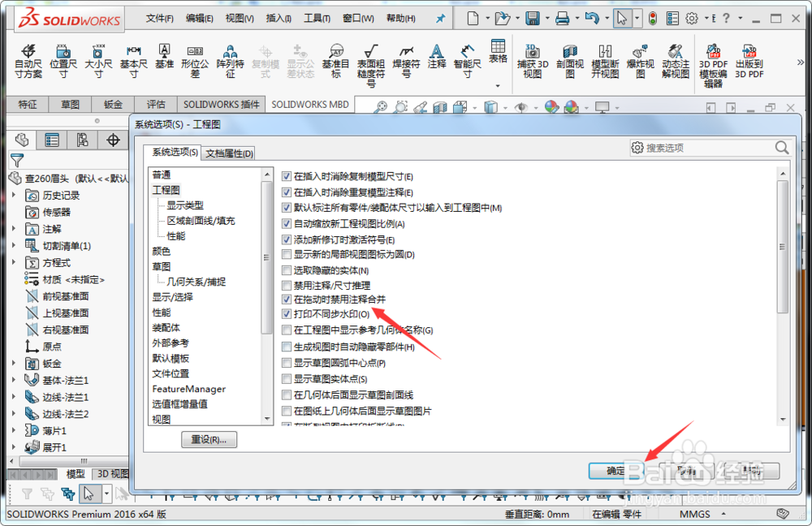Toggle 在插入时消除重复模型注释 checkbox
Viewport: 812px width, 526px height.
287,192
